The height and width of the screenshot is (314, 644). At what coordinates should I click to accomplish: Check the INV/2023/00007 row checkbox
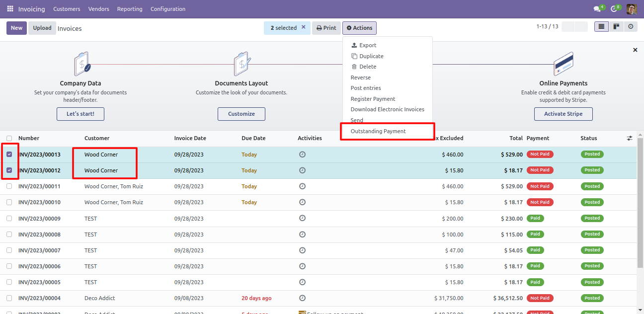point(9,250)
